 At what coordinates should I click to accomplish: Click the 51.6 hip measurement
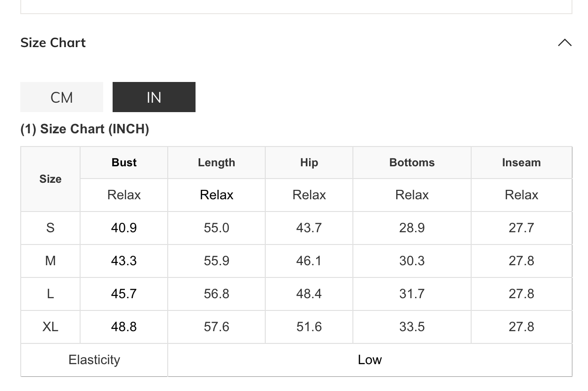click(x=309, y=327)
